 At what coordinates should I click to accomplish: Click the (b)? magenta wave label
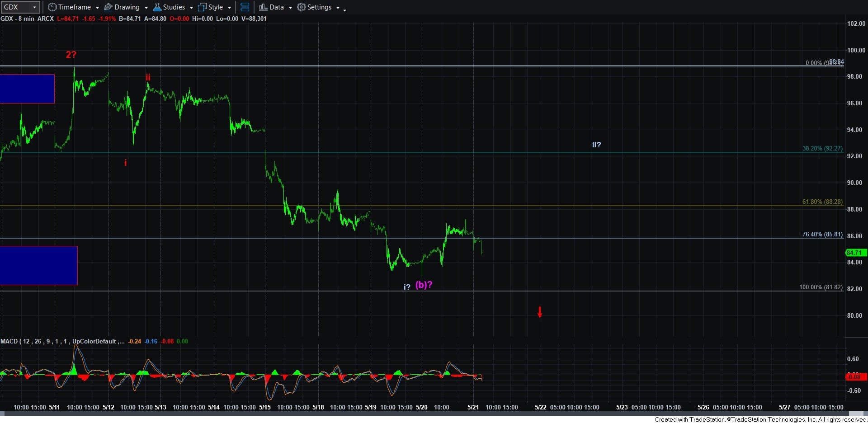click(x=424, y=285)
